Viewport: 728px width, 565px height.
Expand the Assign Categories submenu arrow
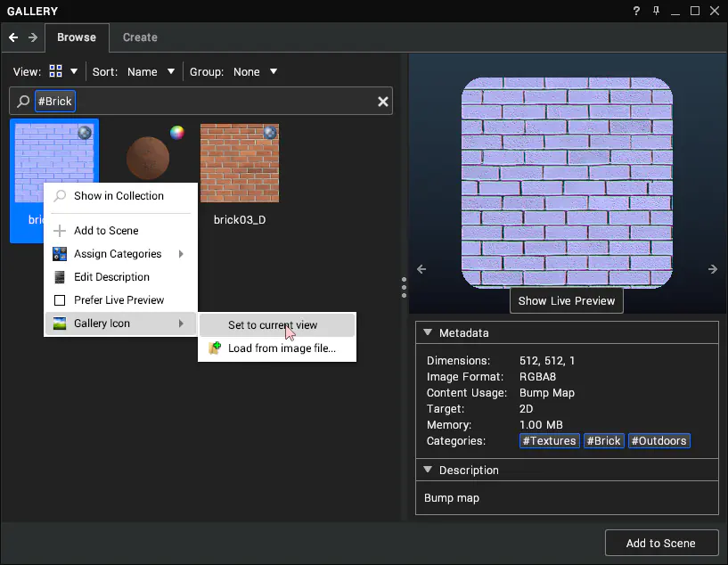click(x=181, y=253)
